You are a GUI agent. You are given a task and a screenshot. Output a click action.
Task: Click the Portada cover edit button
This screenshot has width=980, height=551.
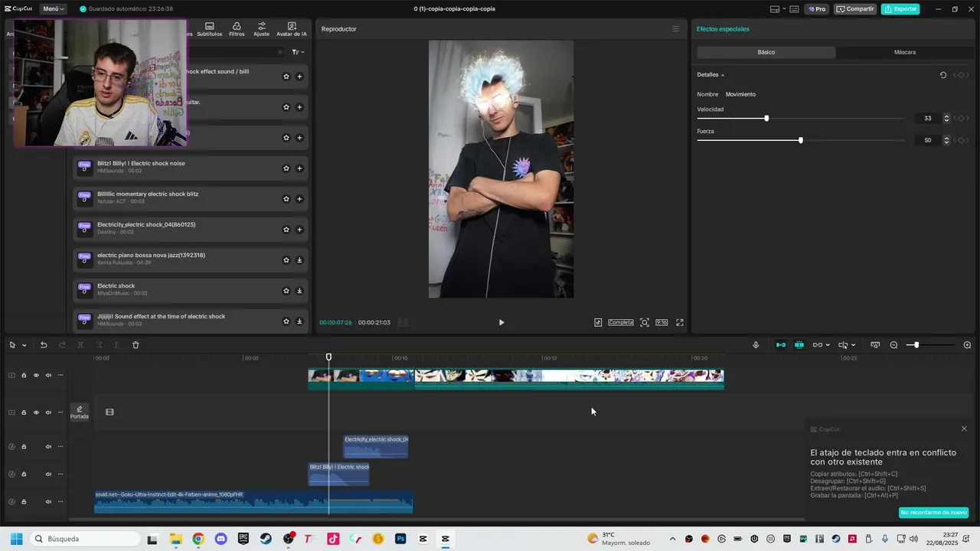(x=80, y=412)
